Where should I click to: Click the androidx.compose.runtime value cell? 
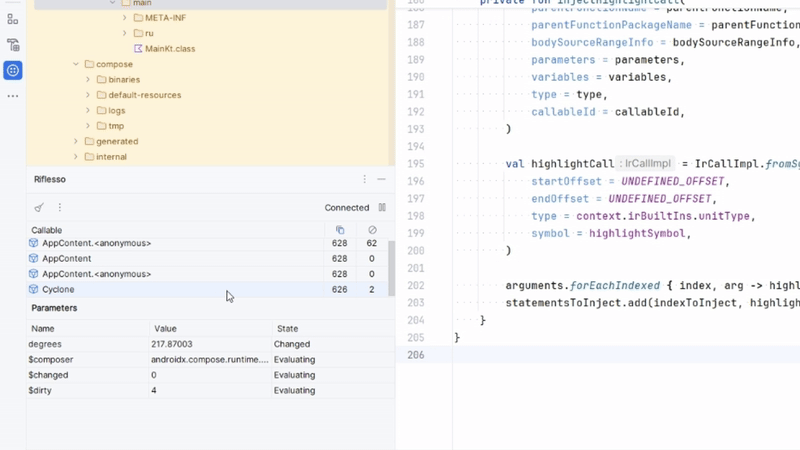click(210, 360)
